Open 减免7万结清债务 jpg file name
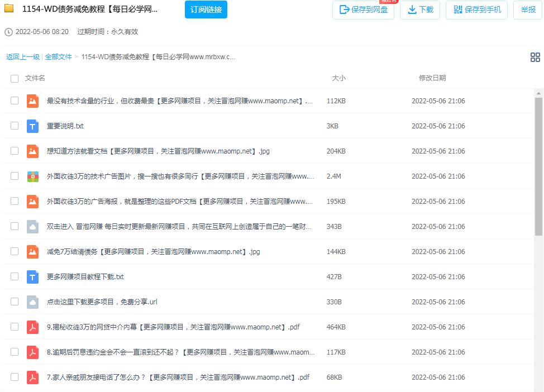 tap(154, 252)
